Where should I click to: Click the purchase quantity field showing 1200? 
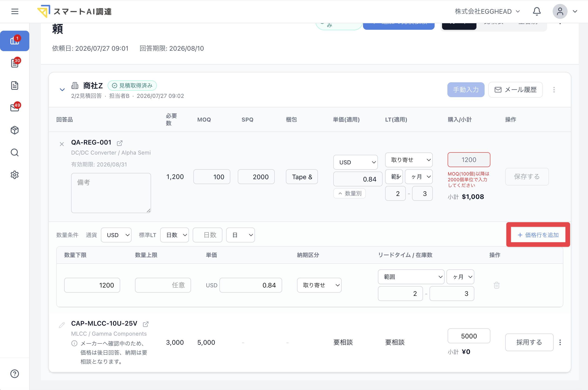pyautogui.click(x=469, y=160)
